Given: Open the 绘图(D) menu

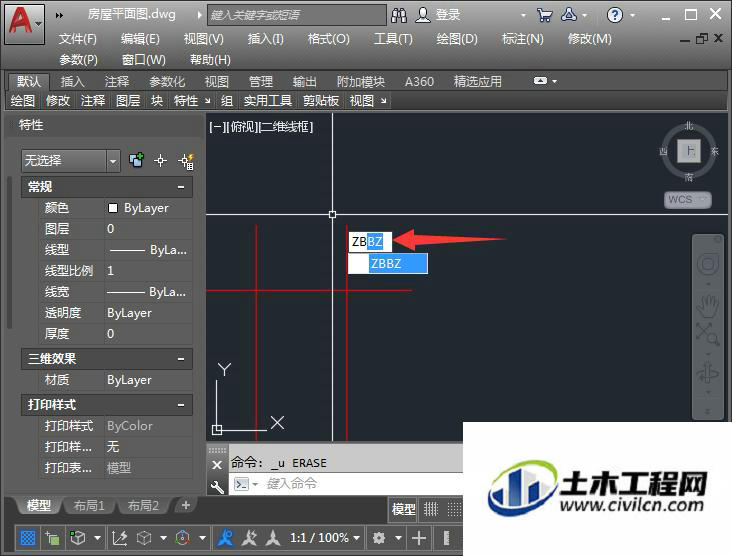Looking at the screenshot, I should pyautogui.click(x=457, y=39).
